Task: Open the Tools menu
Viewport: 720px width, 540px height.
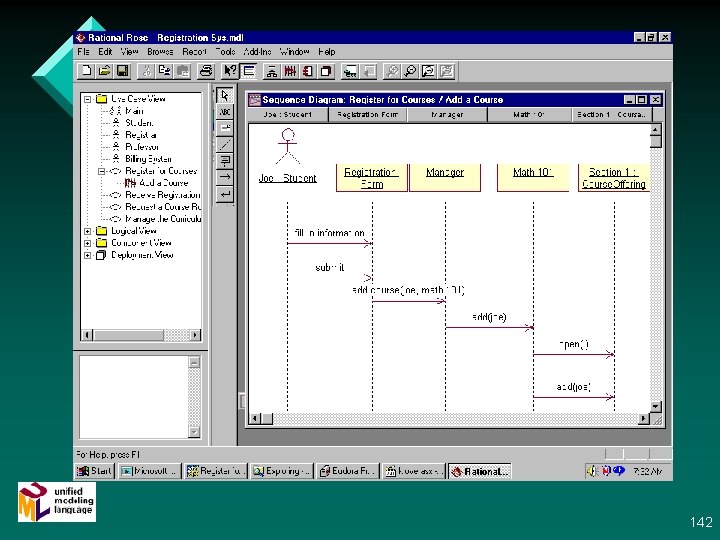Action: pos(225,52)
